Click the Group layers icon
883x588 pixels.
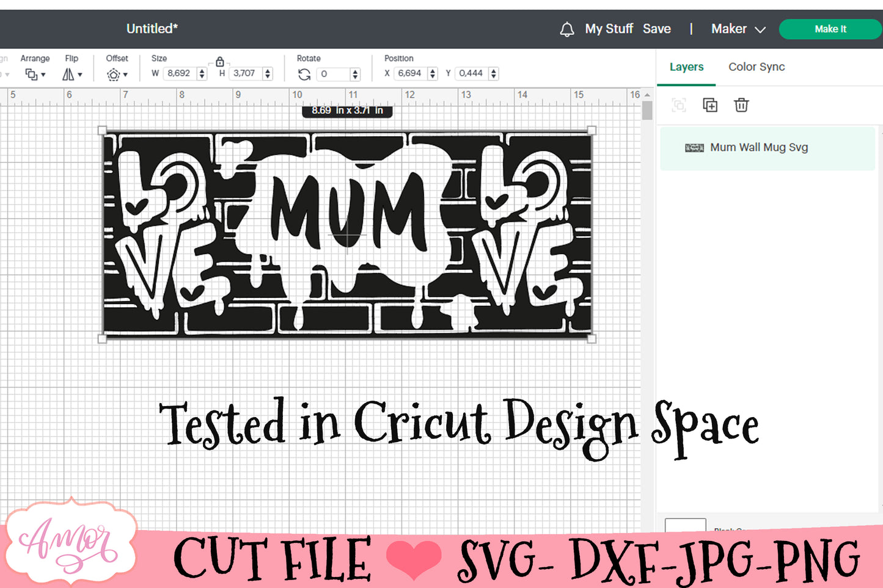click(x=679, y=105)
